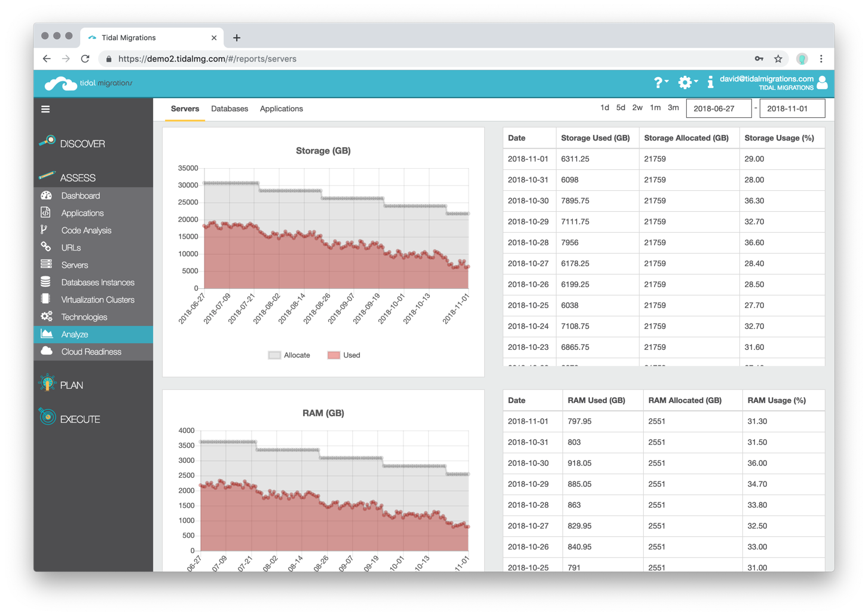Click the browser reload button

click(x=85, y=59)
